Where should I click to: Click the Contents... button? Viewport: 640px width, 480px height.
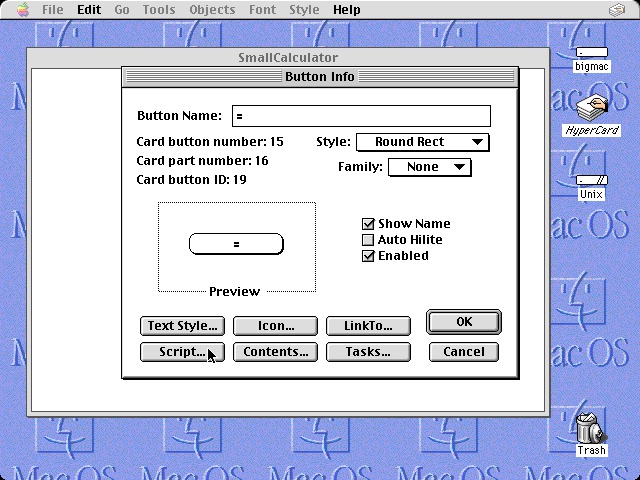(276, 352)
